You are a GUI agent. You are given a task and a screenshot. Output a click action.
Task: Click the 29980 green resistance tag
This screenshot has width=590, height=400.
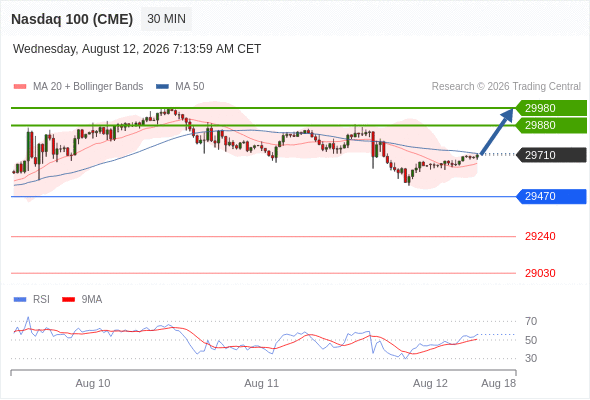click(x=551, y=108)
